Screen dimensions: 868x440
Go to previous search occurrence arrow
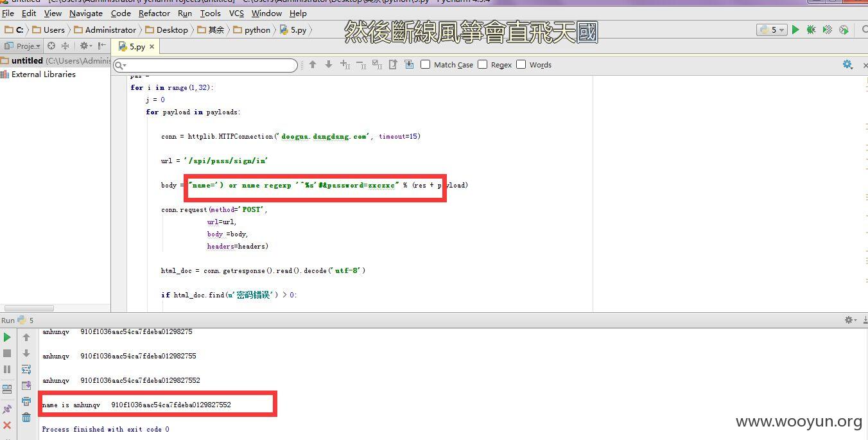pyautogui.click(x=313, y=64)
